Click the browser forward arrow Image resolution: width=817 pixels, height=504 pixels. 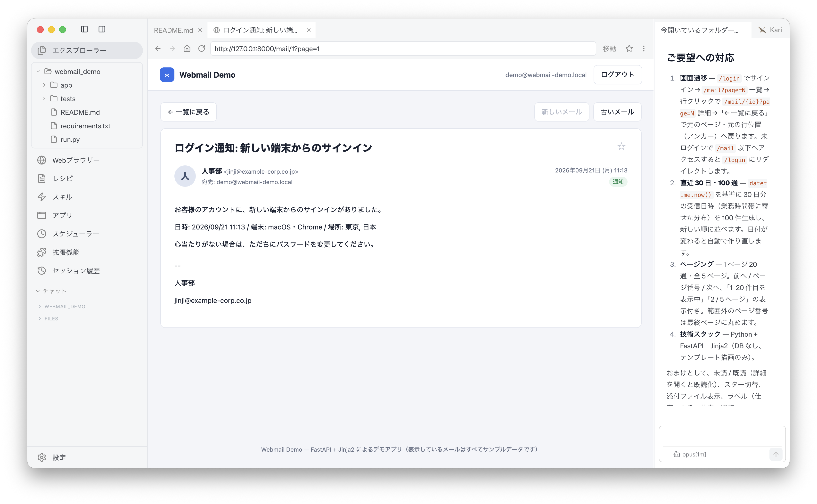click(172, 49)
